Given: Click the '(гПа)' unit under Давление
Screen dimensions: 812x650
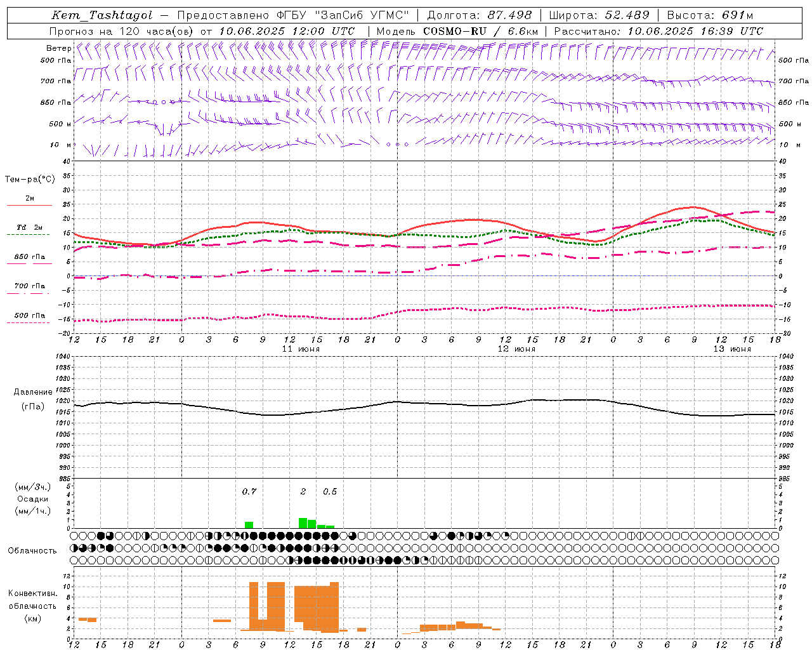Looking at the screenshot, I should (x=33, y=407).
